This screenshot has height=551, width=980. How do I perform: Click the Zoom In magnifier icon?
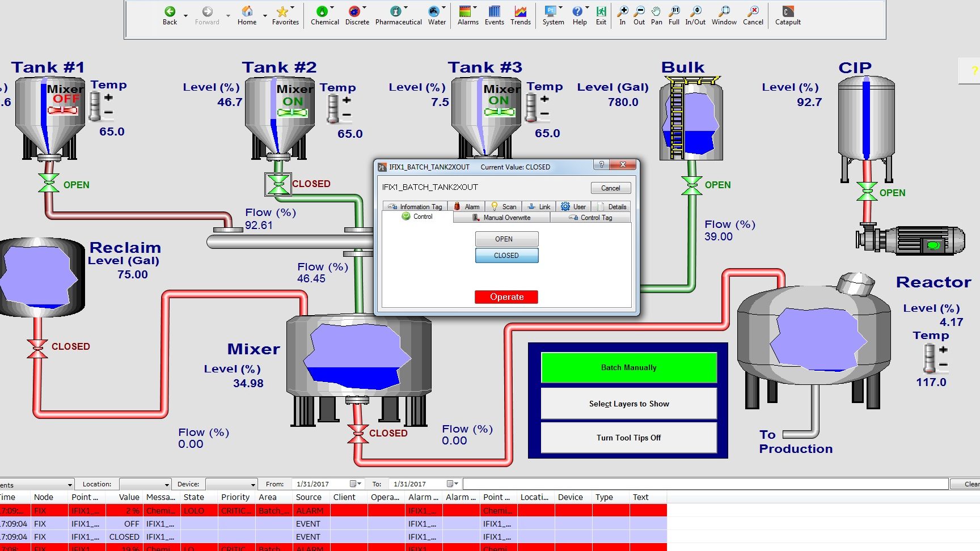pyautogui.click(x=622, y=12)
